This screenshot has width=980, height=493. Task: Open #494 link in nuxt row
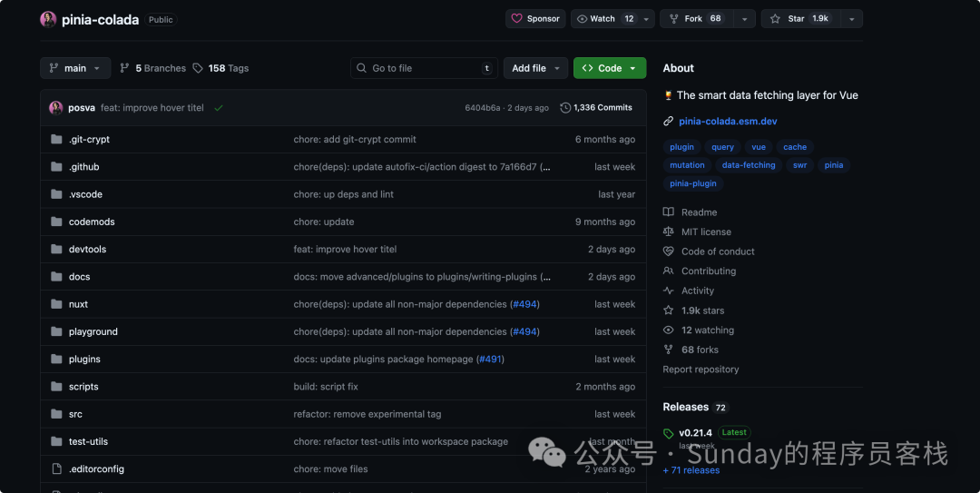pos(525,305)
